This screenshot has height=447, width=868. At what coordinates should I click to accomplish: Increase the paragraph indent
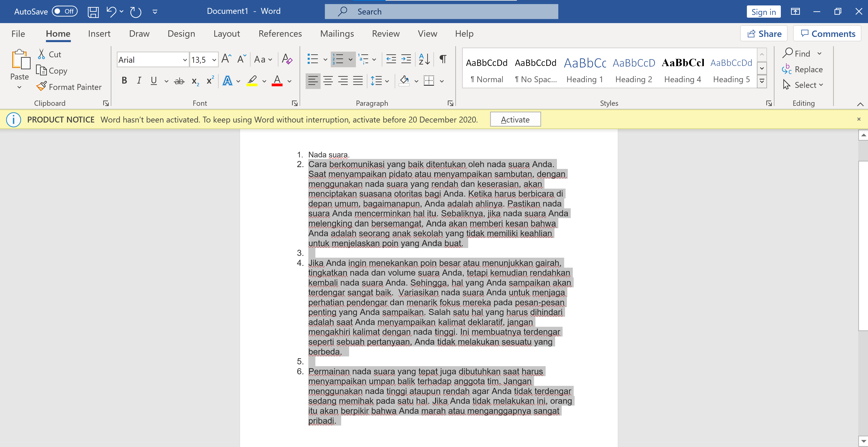point(406,59)
